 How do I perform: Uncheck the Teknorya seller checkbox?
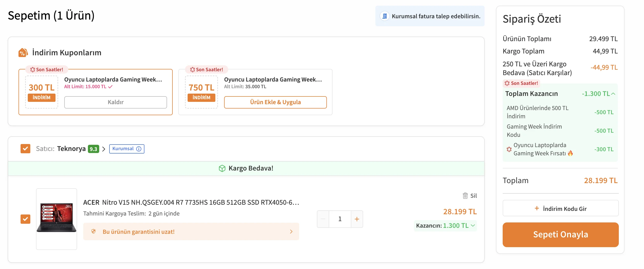point(25,149)
